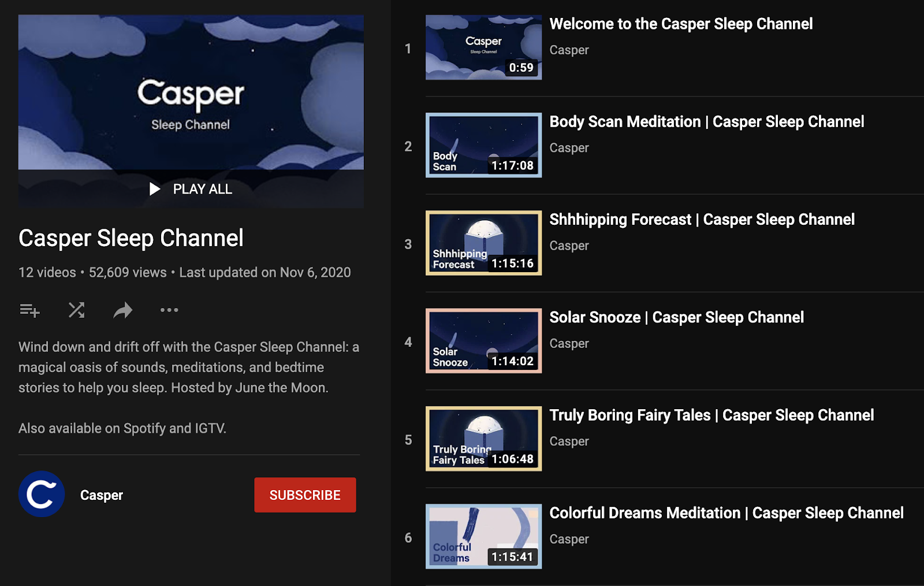Open 'Body Scan Meditation' video title
The height and width of the screenshot is (586, 924).
[706, 121]
